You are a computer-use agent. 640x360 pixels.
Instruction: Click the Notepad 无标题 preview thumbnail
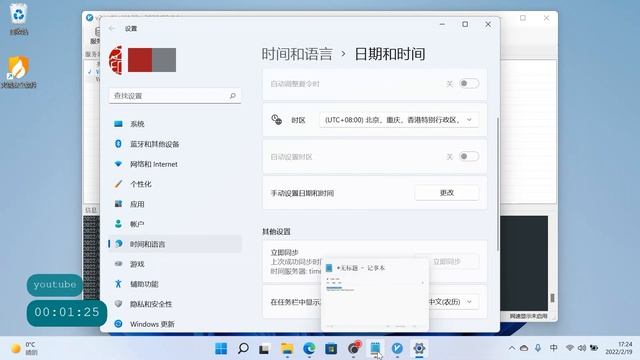(x=375, y=295)
